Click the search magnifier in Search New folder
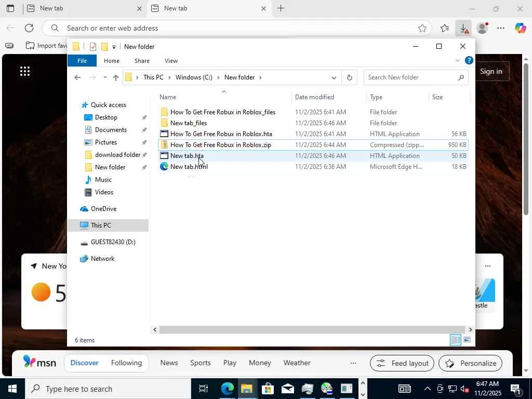The image size is (532, 399). click(461, 78)
